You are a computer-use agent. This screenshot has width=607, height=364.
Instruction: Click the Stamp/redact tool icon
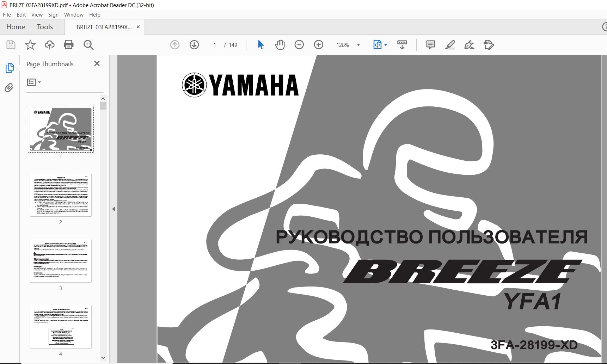(x=489, y=45)
